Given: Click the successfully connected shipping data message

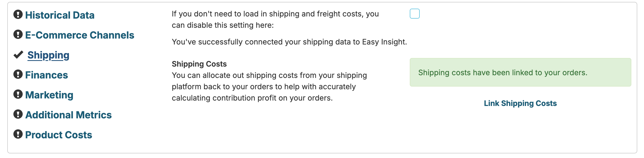Looking at the screenshot, I should coord(289,42).
